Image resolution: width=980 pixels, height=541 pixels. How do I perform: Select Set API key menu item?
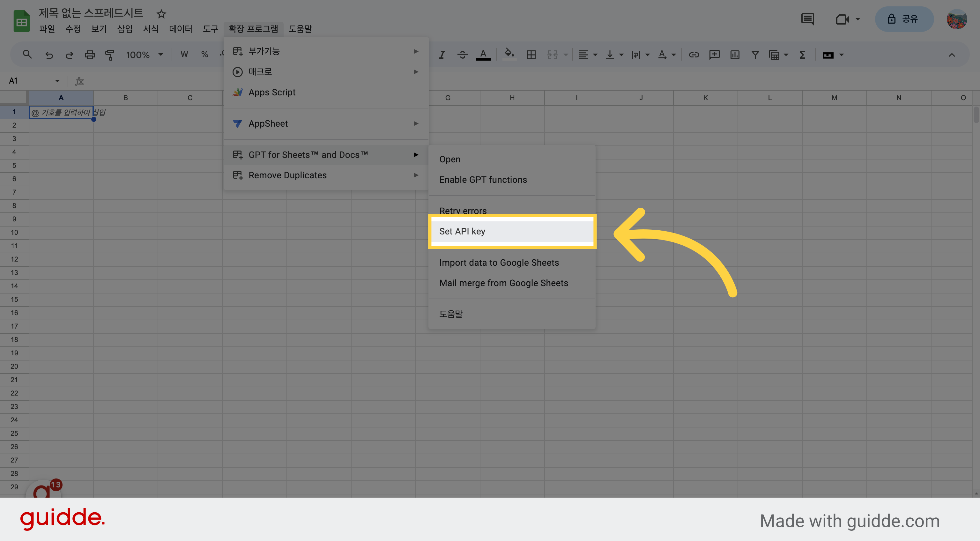pos(512,231)
